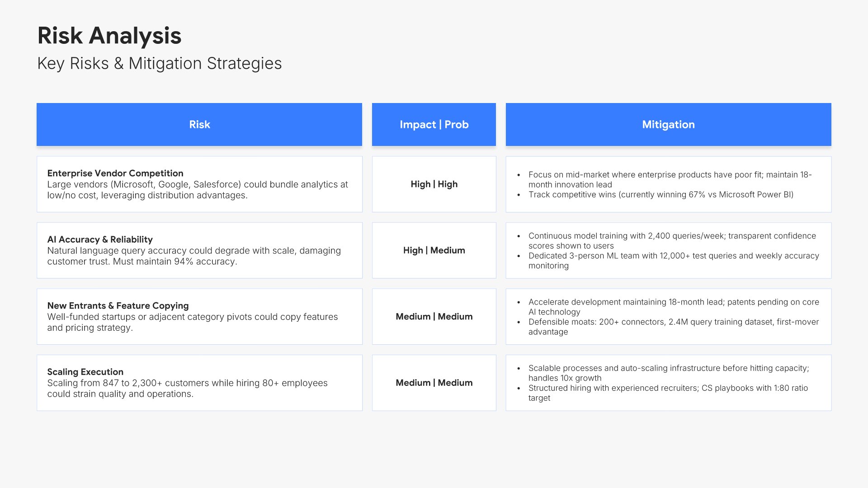Click Medium | Medium rating for New Entrants
Viewport: 868px width, 488px height.
point(434,317)
